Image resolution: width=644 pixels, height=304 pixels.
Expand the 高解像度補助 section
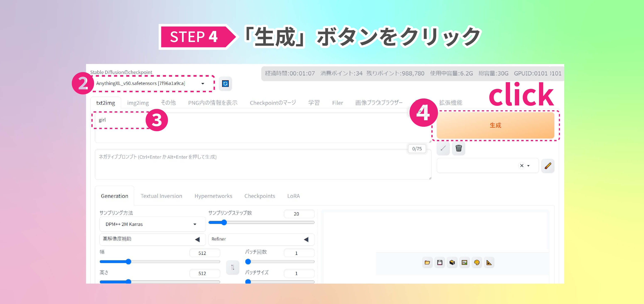153,239
